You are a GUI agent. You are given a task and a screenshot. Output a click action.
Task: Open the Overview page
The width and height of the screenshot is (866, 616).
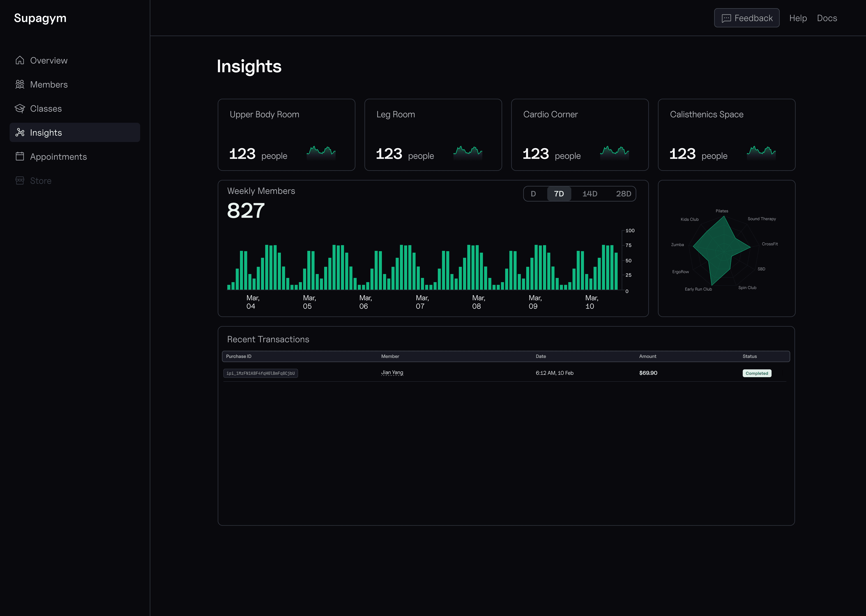[75, 60]
